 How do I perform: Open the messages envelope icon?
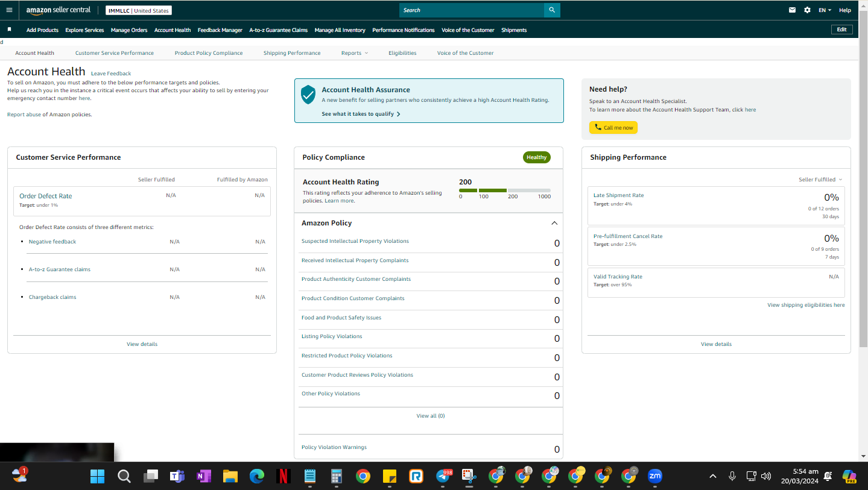coord(793,10)
